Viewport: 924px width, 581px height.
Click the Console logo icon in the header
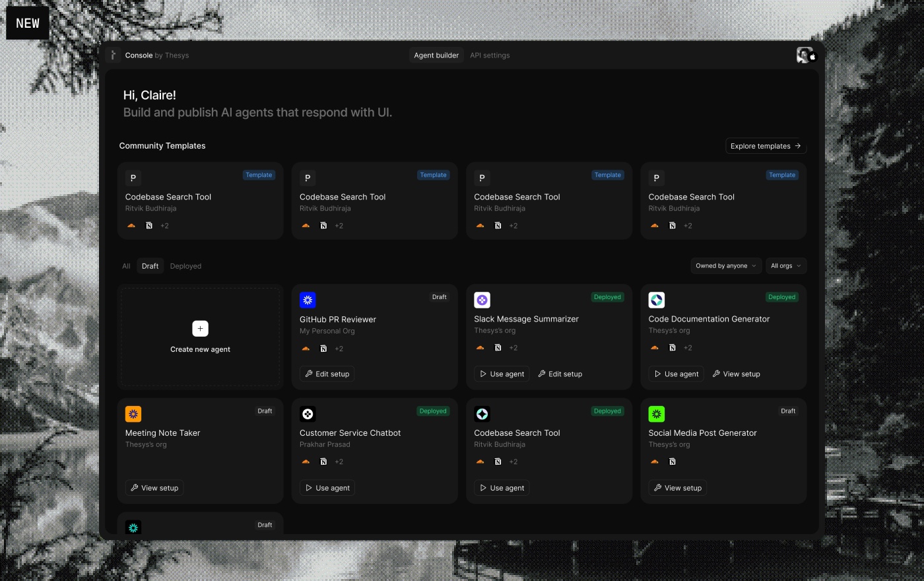click(114, 55)
